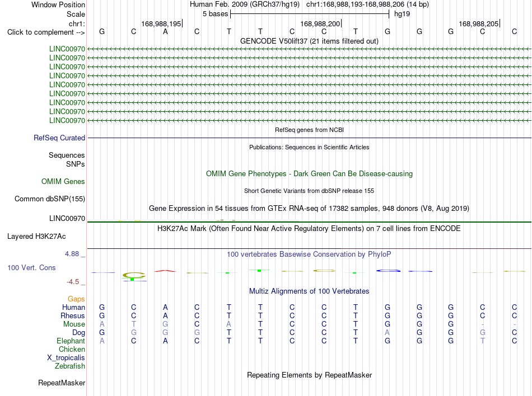Select the X_tropicalis species row label
532x396 pixels.
pyautogui.click(x=66, y=358)
